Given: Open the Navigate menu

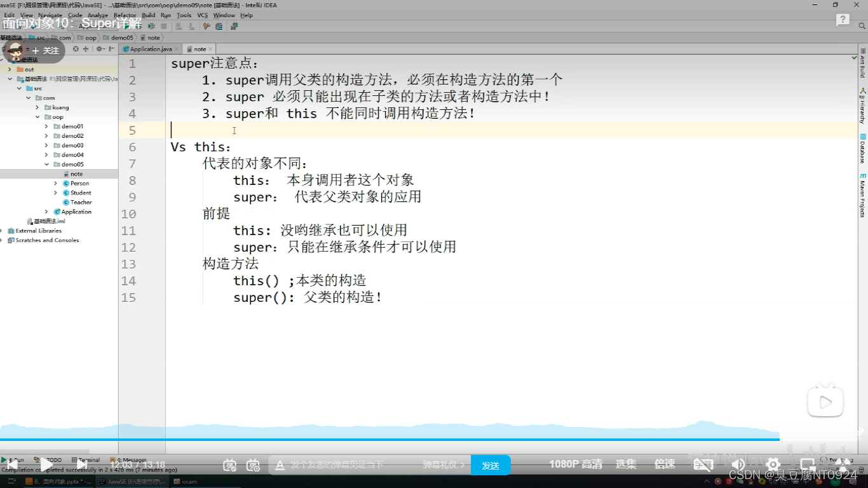Looking at the screenshot, I should (50, 15).
